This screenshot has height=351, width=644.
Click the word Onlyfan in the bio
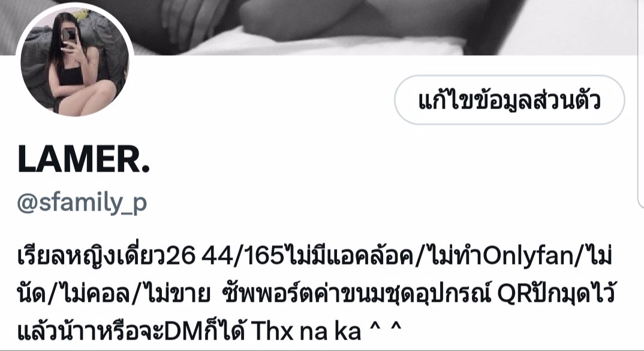[528, 256]
